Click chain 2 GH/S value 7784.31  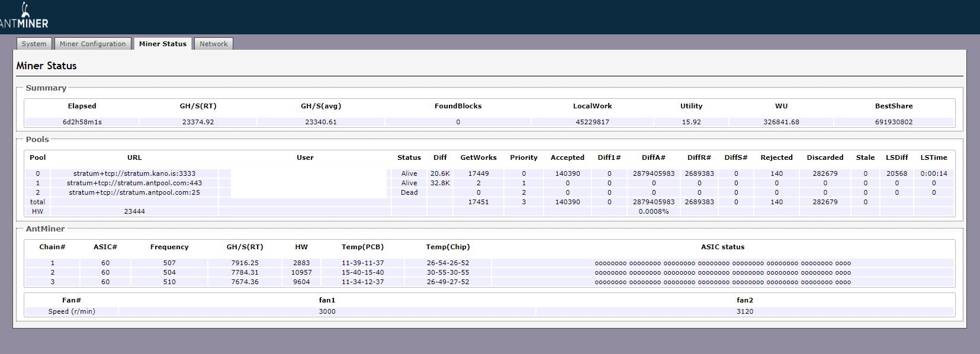(245, 272)
